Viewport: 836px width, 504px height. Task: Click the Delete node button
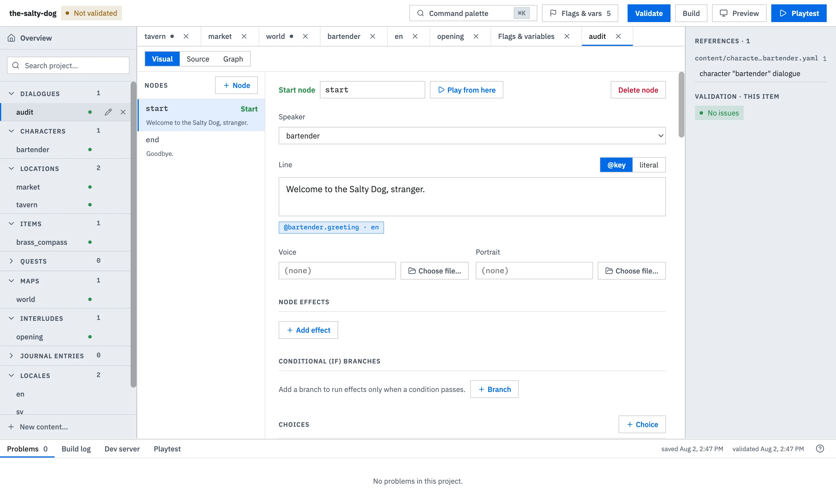coord(638,90)
